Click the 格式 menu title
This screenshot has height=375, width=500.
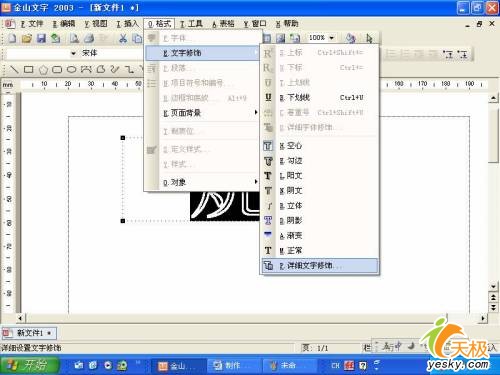point(159,24)
